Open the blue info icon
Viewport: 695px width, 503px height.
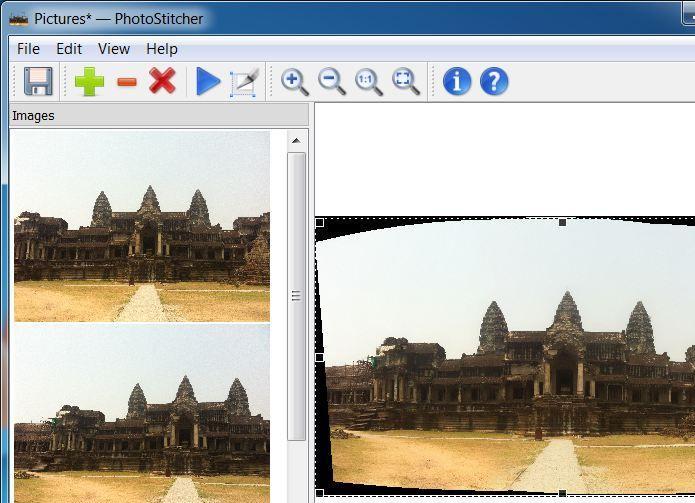coord(457,81)
